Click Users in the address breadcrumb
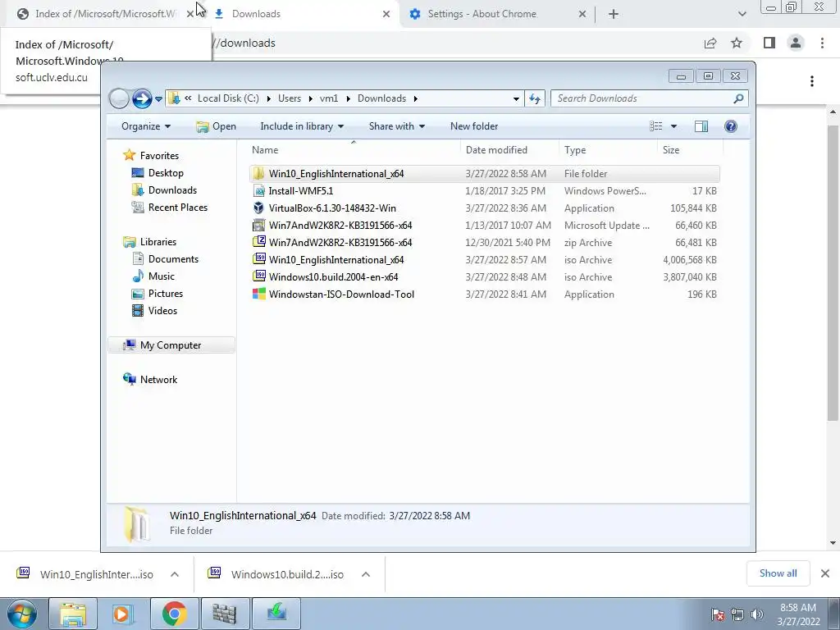Screen dimensions: 840x630 [x=290, y=98]
